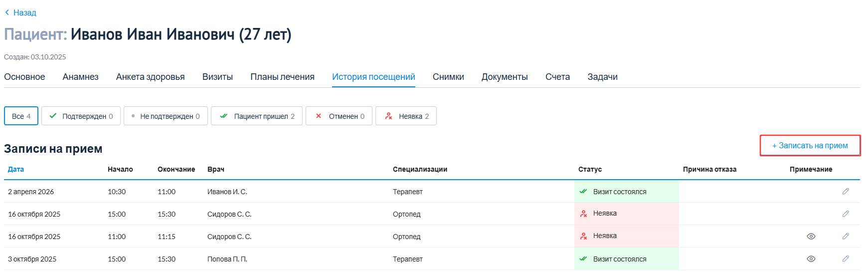Screen dimensions: 868x276
Task: Click doctor name Попова П. П.
Action: pyautogui.click(x=227, y=259)
